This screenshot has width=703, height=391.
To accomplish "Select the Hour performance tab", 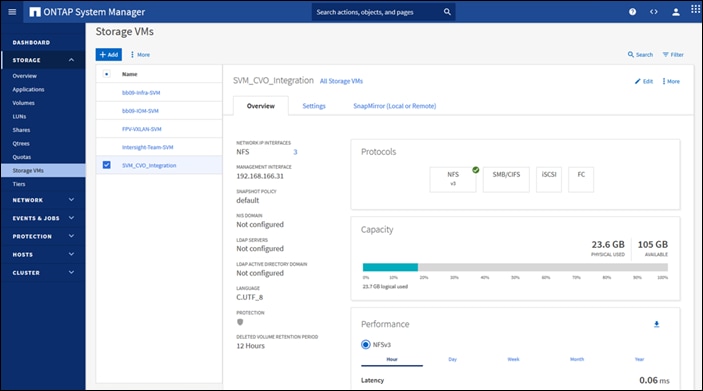I will [392, 359].
